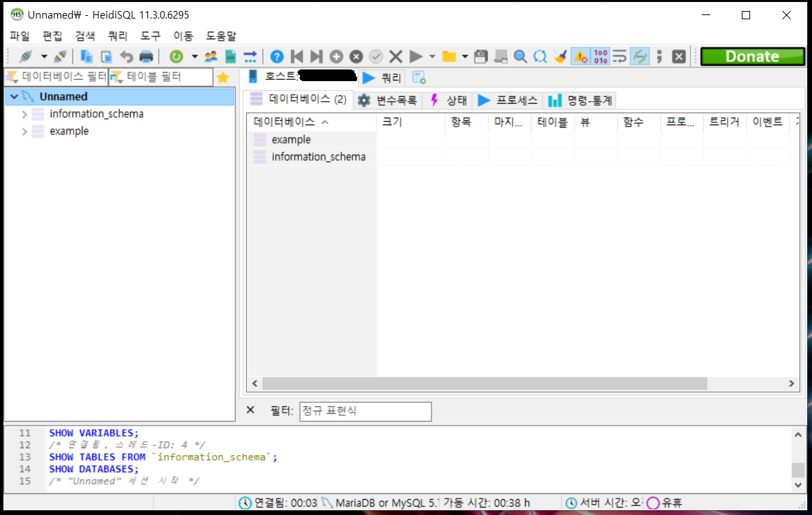Click the post changes checkmark icon
812x515 pixels.
click(376, 56)
